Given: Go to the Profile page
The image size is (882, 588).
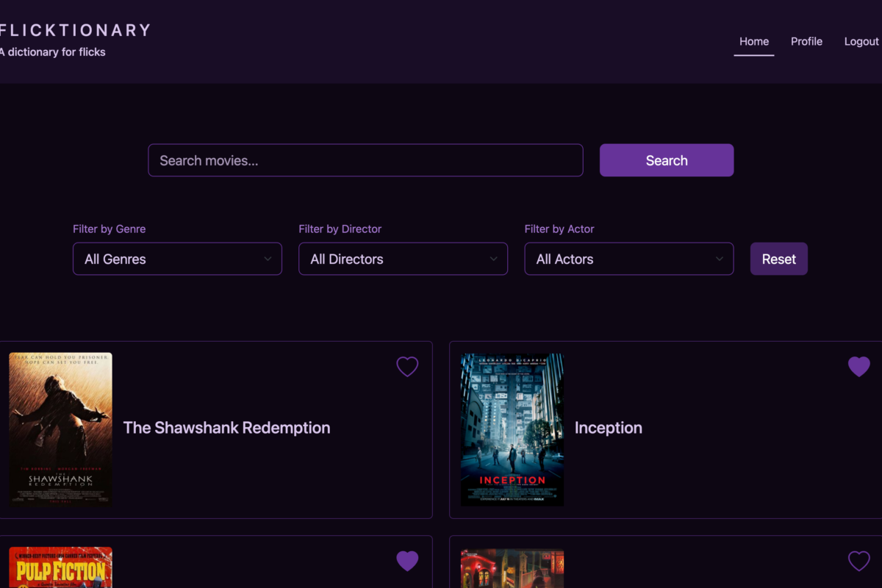Looking at the screenshot, I should click(x=806, y=42).
